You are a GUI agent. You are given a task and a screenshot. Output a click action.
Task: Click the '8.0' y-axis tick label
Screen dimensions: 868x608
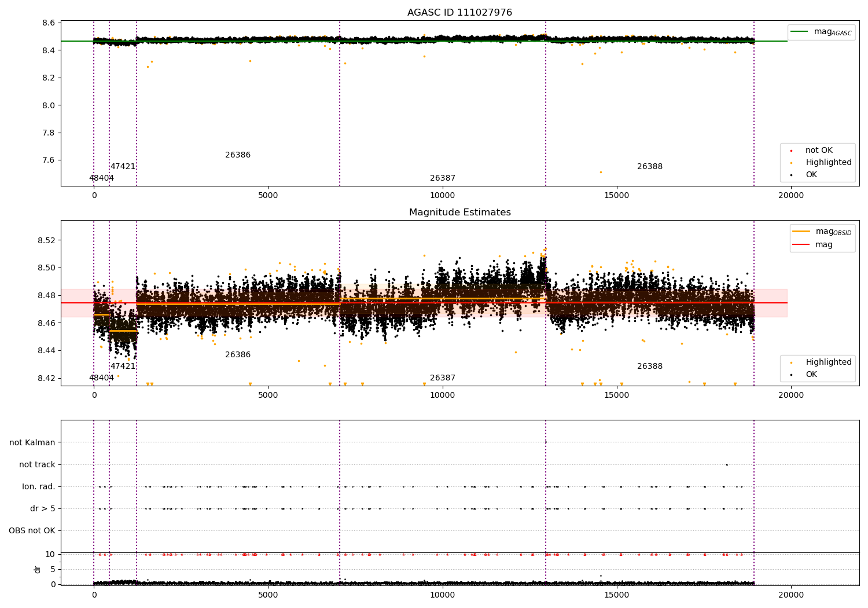tap(49, 105)
